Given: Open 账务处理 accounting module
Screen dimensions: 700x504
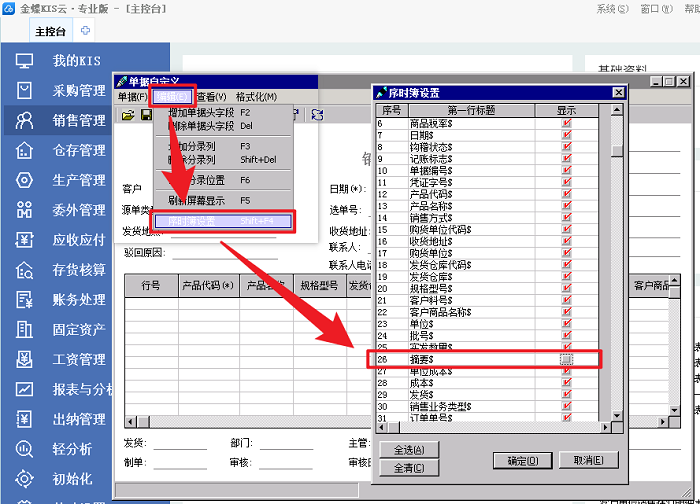Looking at the screenshot, I should [x=78, y=300].
